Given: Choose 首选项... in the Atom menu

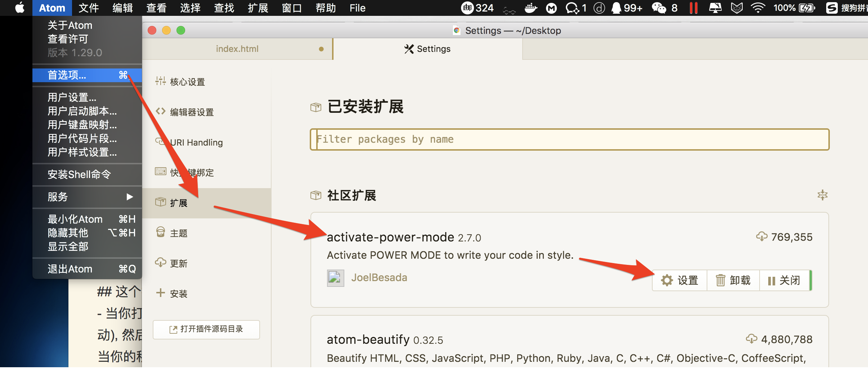Looking at the screenshot, I should (x=87, y=75).
